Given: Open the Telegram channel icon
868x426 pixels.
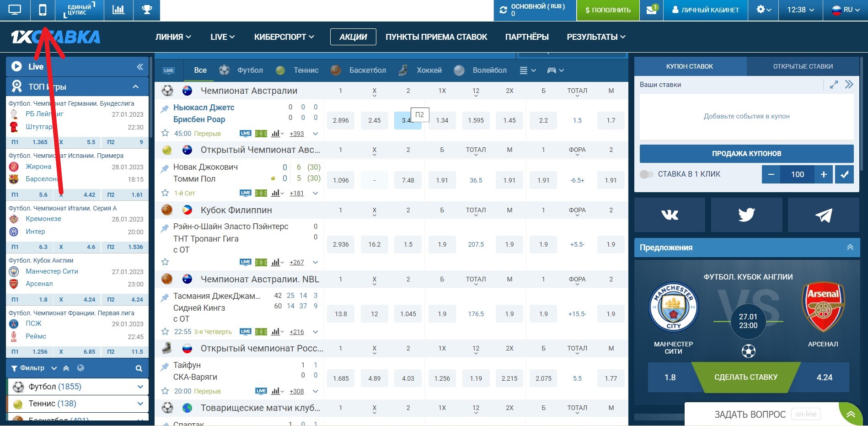Looking at the screenshot, I should pos(824,215).
